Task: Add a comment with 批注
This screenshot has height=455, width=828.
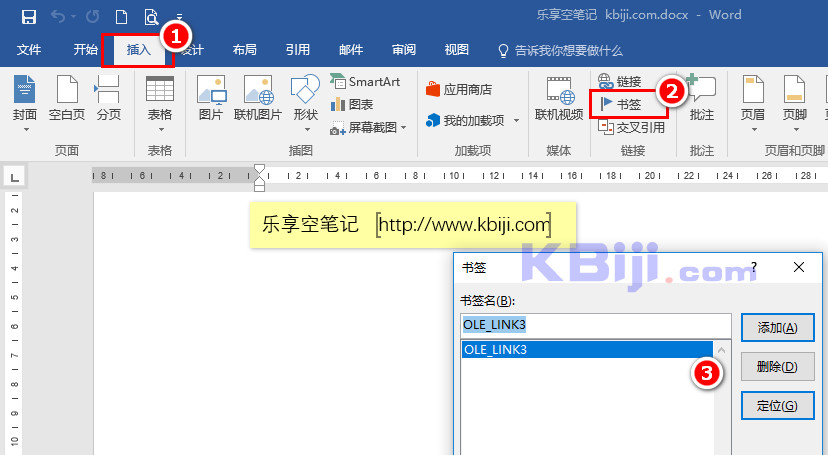Action: pos(702,99)
